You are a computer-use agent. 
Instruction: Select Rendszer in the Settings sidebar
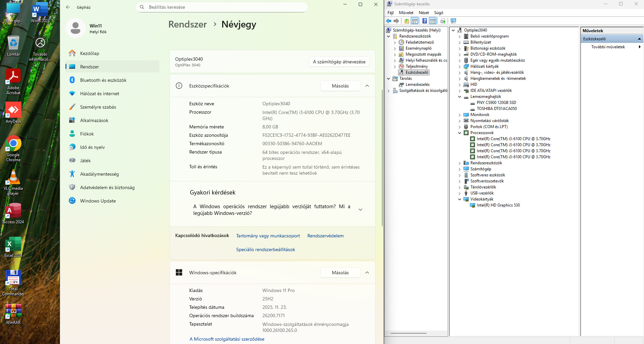[x=112, y=67]
